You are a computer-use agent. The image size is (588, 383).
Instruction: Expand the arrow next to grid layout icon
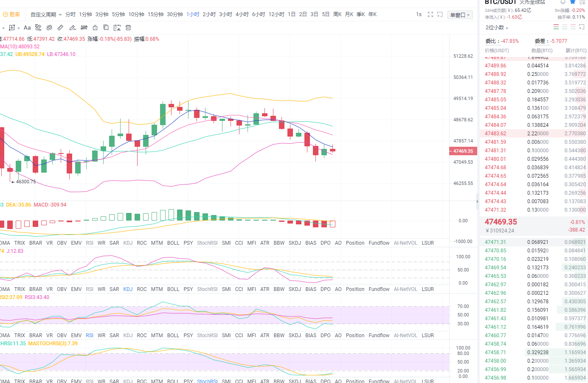pos(19,28)
